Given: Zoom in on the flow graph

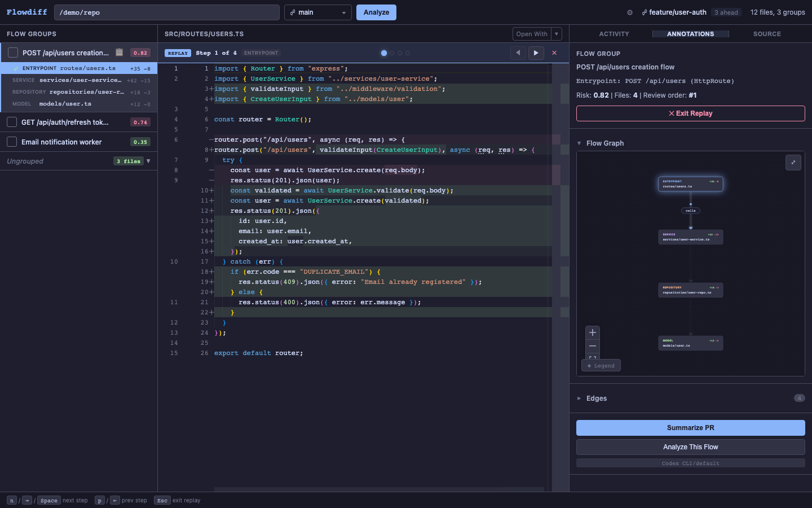Looking at the screenshot, I should (x=593, y=332).
